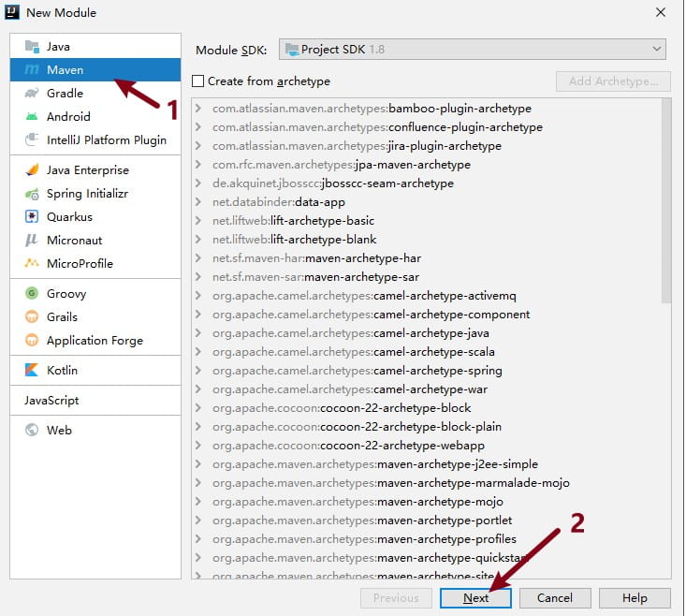The height and width of the screenshot is (616, 686).
Task: Click the Android robot icon
Action: 32,116
